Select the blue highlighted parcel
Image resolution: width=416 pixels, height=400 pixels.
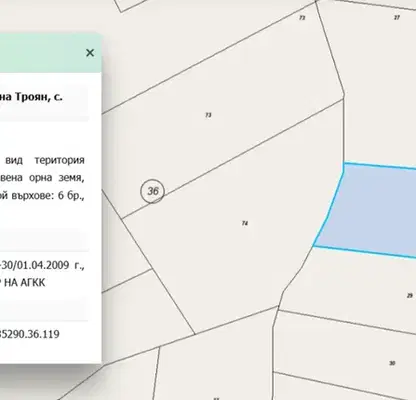[x=368, y=210]
